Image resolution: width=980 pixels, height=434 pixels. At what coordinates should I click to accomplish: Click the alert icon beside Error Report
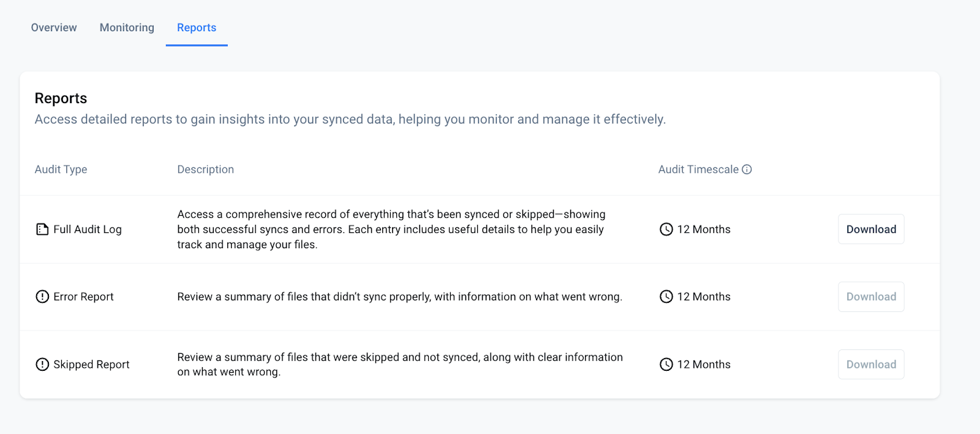click(42, 297)
